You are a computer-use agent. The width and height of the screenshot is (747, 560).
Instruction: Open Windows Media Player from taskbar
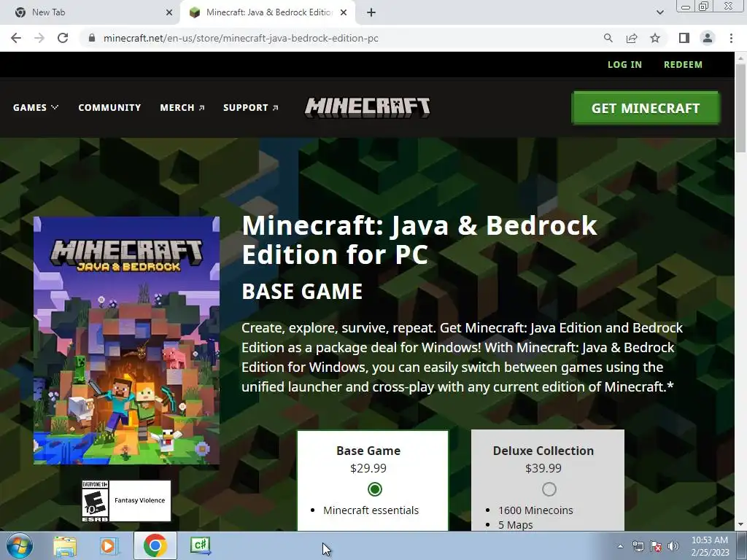click(109, 545)
